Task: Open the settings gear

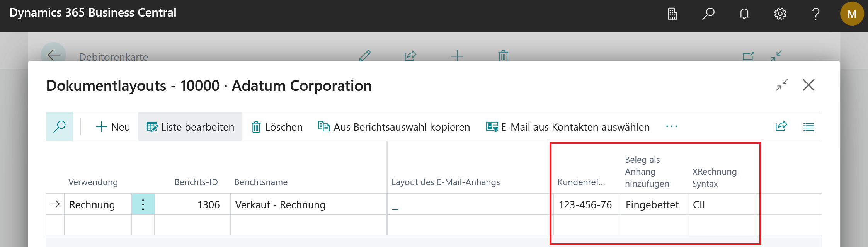Action: pyautogui.click(x=780, y=14)
